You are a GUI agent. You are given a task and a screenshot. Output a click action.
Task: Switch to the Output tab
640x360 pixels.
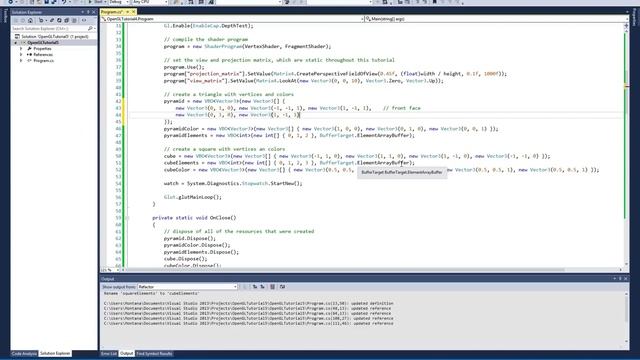click(127, 353)
